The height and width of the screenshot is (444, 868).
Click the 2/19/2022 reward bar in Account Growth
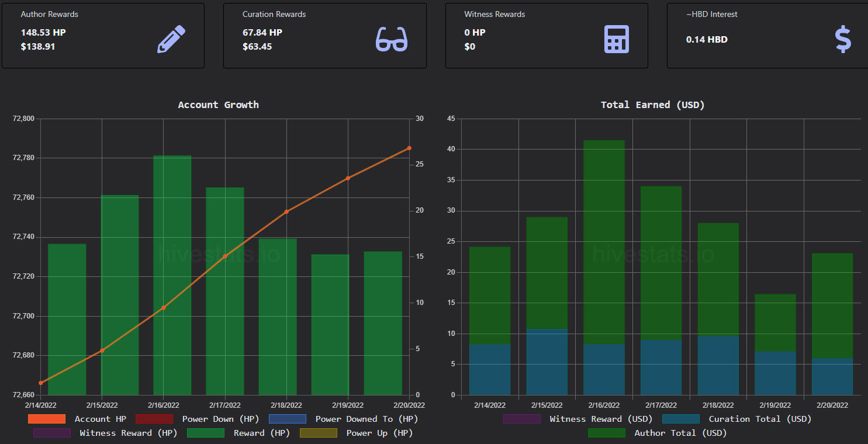click(x=330, y=325)
